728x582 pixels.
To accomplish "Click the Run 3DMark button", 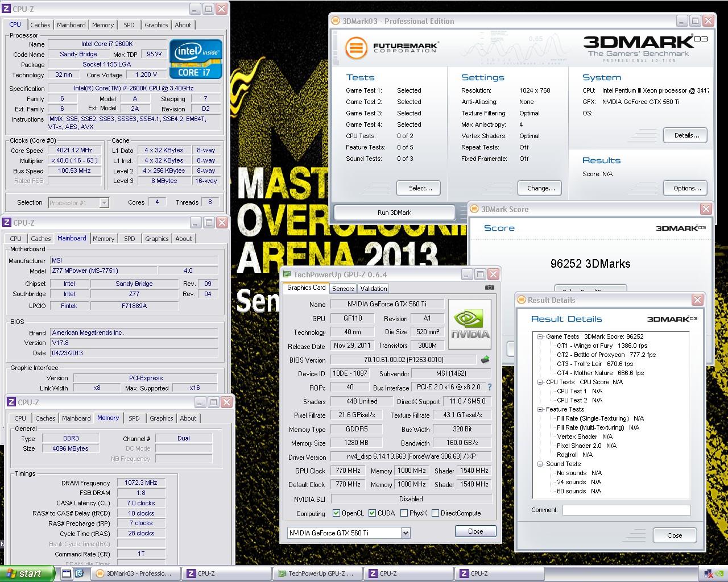I will pos(394,213).
